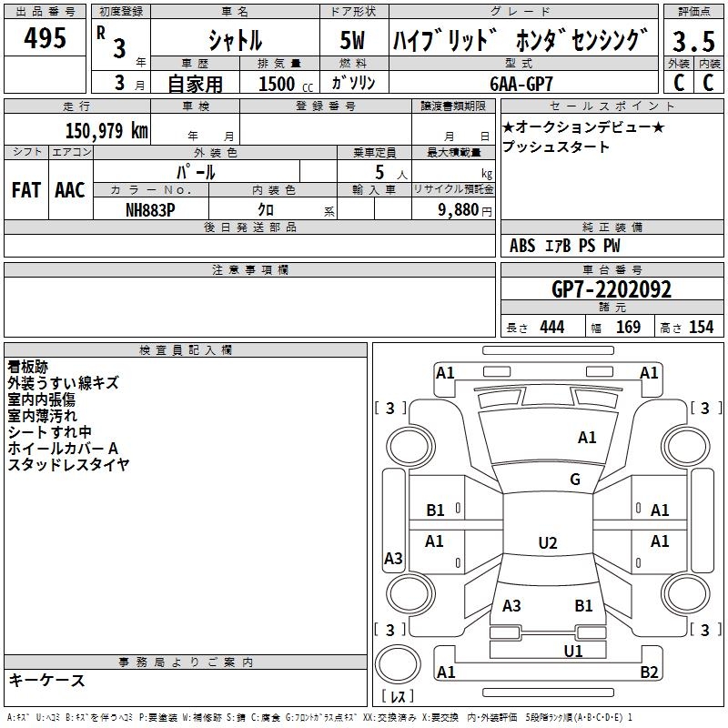This screenshot has height=728, width=728.
Task: Click the interior color クロ
Action: (x=266, y=210)
